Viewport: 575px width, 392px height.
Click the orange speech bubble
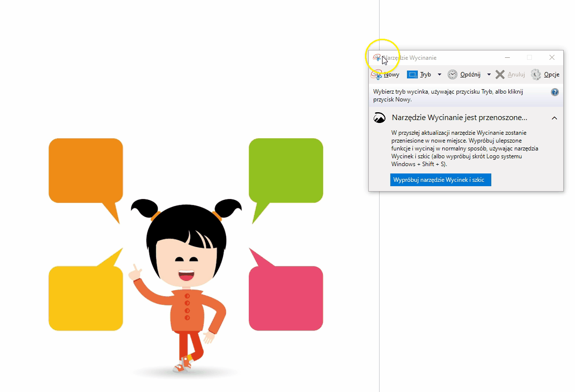(x=86, y=170)
